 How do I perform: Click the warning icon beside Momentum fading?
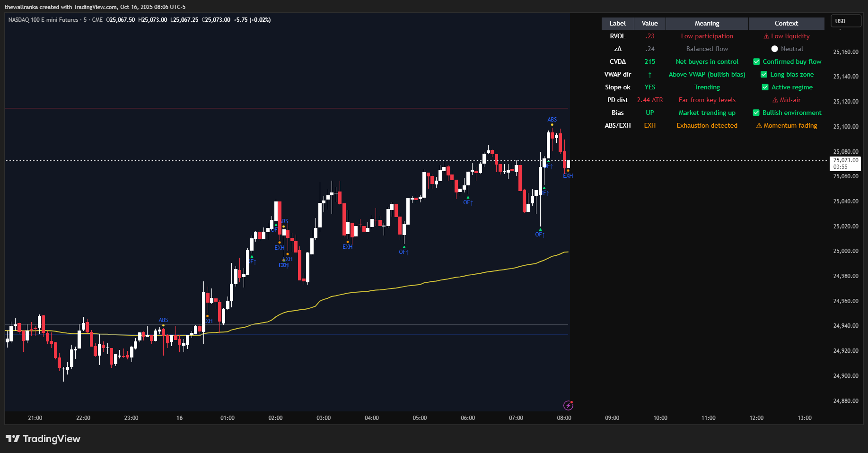pos(759,126)
